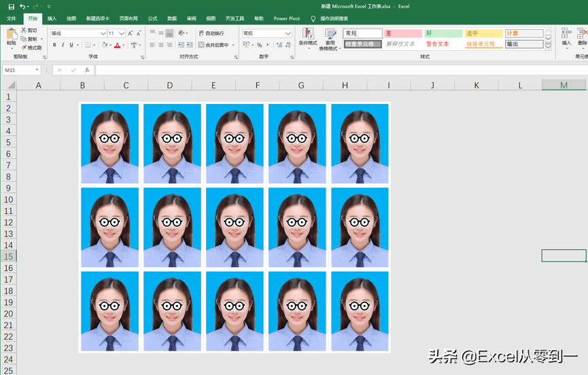The image size is (588, 375).
Task: Select column H header
Action: pyautogui.click(x=345, y=85)
